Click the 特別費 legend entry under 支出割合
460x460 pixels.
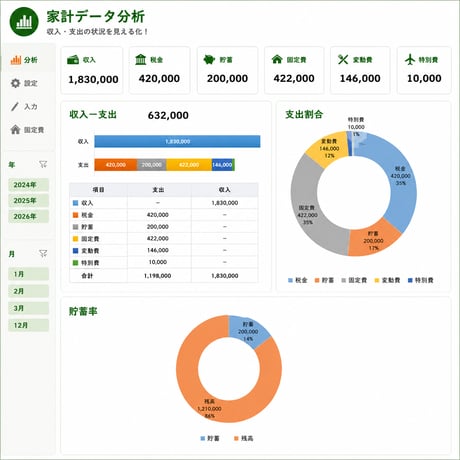pyautogui.click(x=421, y=280)
